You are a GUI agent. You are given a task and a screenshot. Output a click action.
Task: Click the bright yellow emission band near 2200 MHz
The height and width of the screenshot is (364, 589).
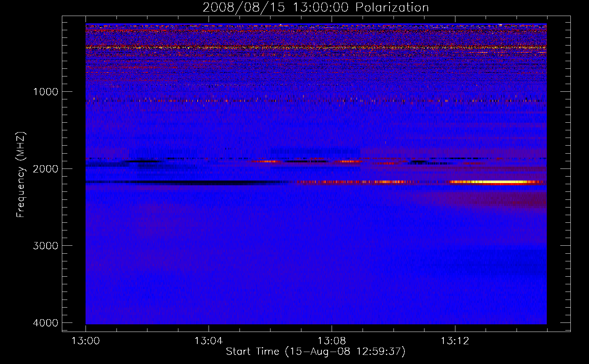pos(497,182)
